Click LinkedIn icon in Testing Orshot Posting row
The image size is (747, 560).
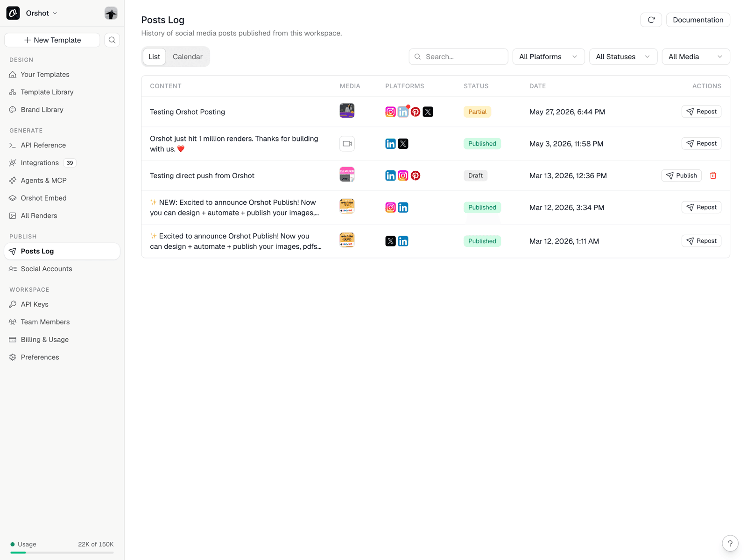(403, 112)
